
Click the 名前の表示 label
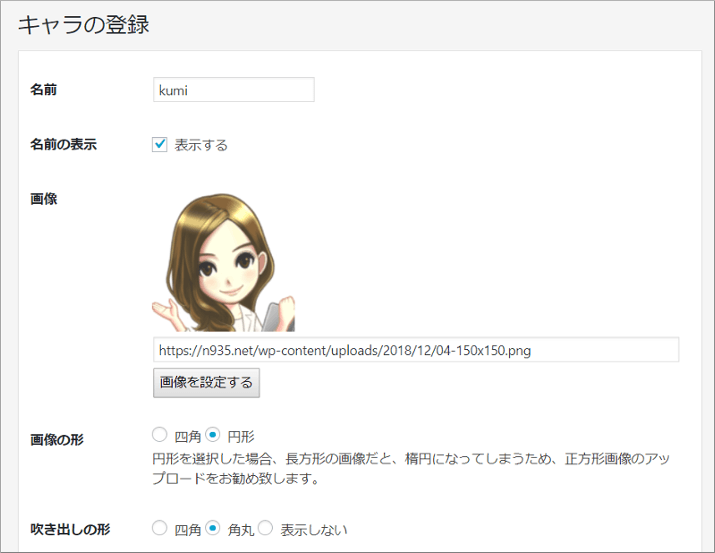63,145
